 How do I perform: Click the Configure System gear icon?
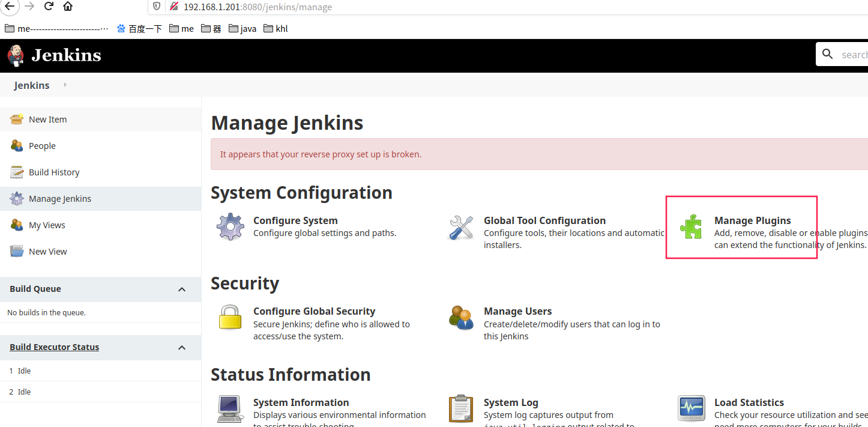click(x=230, y=227)
